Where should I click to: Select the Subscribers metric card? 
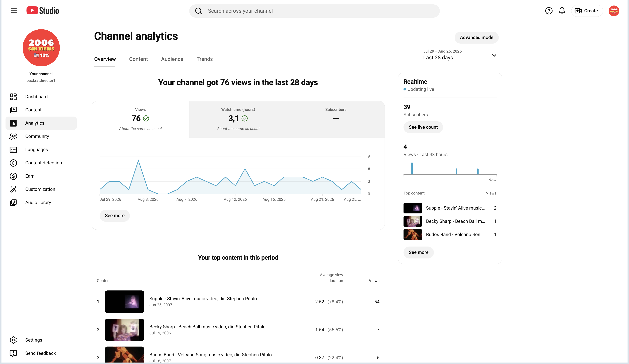pos(336,119)
